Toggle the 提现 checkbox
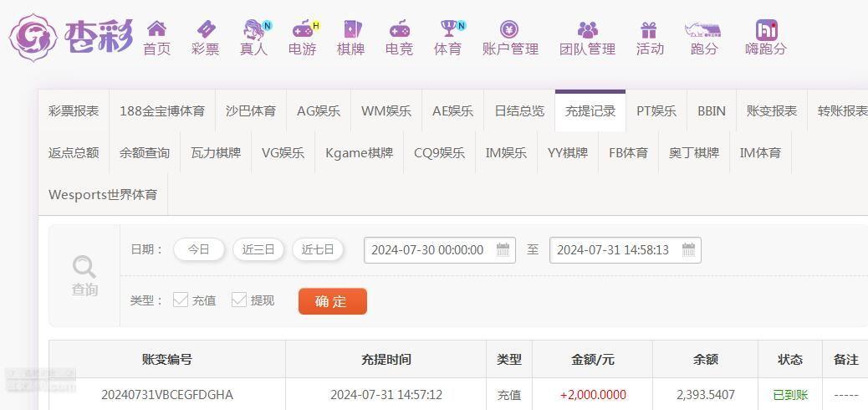The height and width of the screenshot is (410, 868). point(238,300)
